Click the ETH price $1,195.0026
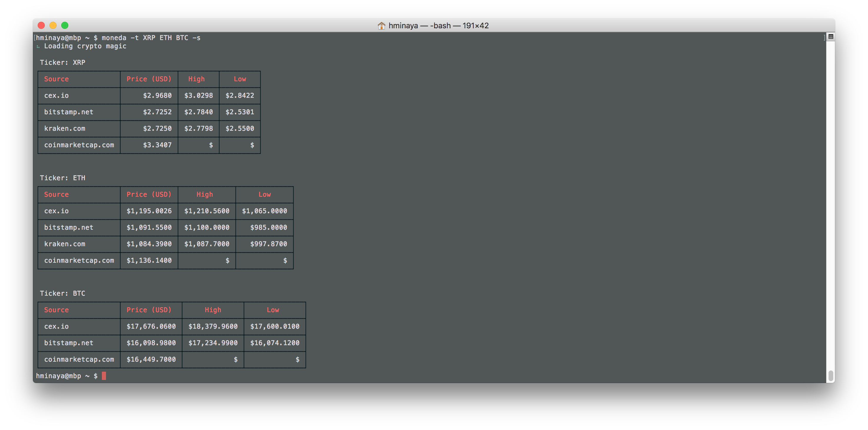Screen dimensions: 868x430 point(149,211)
